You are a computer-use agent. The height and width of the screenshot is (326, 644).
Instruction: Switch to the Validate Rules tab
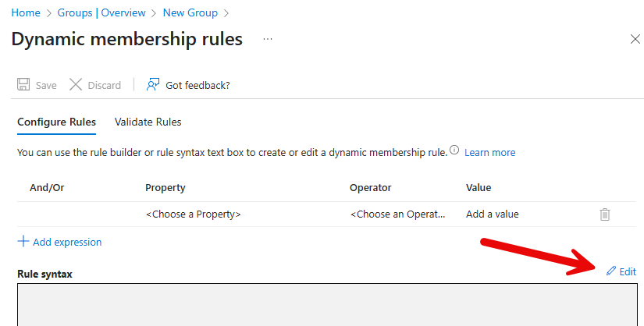[148, 122]
